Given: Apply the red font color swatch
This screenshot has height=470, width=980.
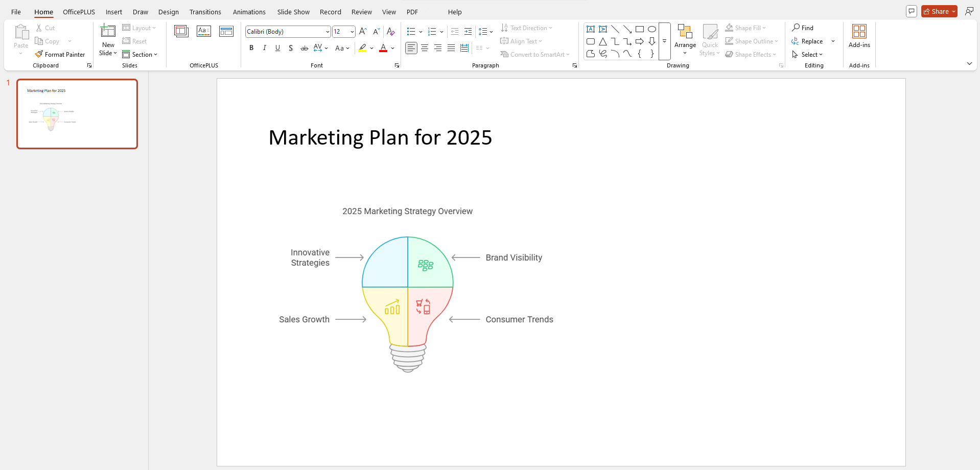Looking at the screenshot, I should 383,48.
